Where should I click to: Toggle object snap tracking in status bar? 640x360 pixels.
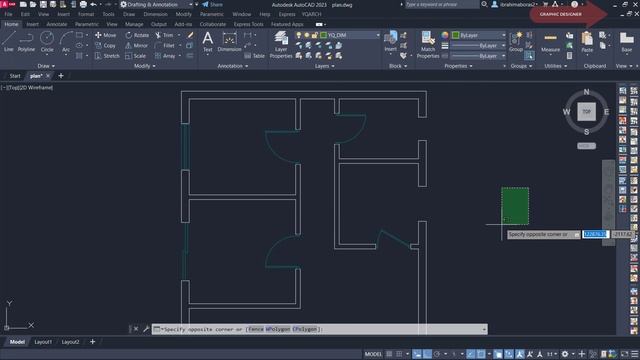(x=471, y=354)
